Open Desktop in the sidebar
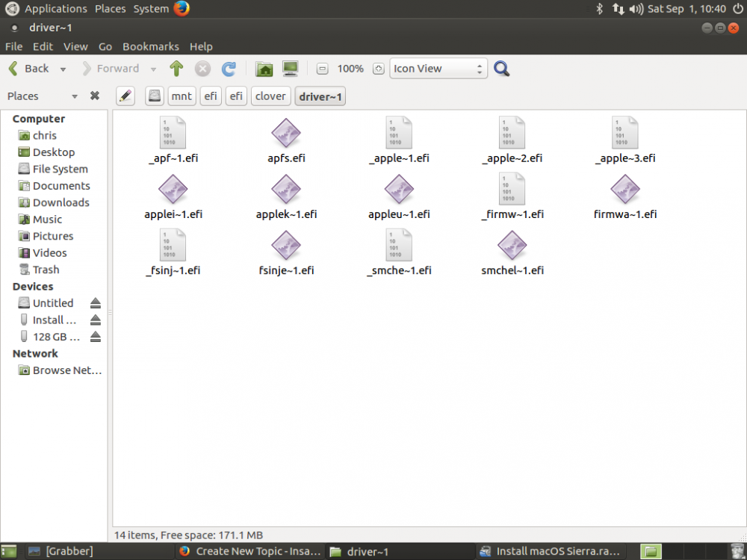 coord(46,152)
